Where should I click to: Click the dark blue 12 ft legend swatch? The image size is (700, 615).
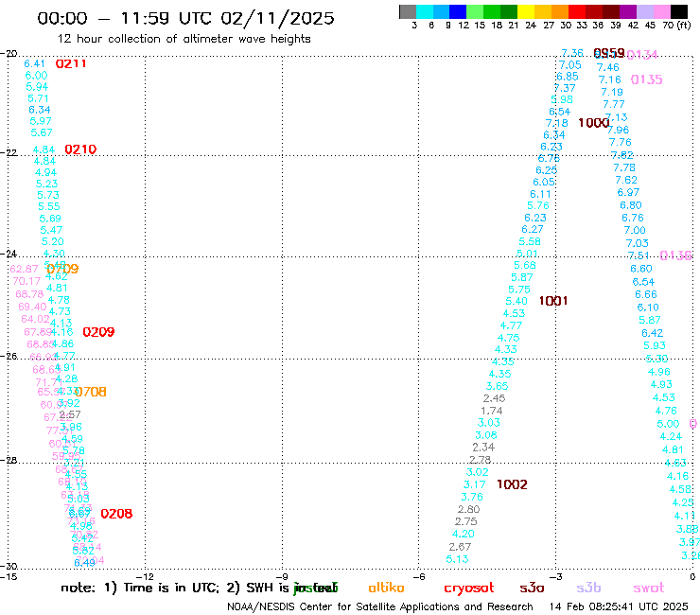458,11
